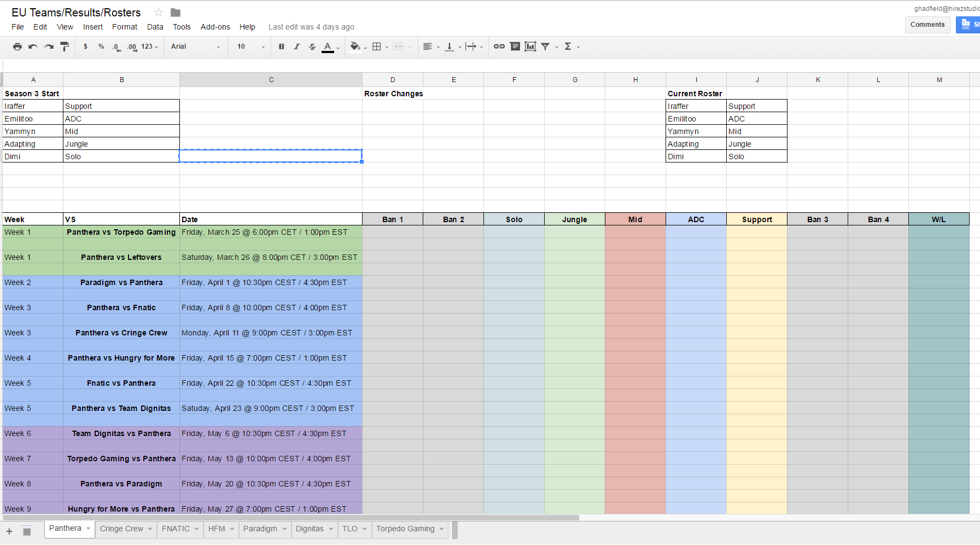Click the filter icon
This screenshot has width=980, height=545.
click(545, 47)
